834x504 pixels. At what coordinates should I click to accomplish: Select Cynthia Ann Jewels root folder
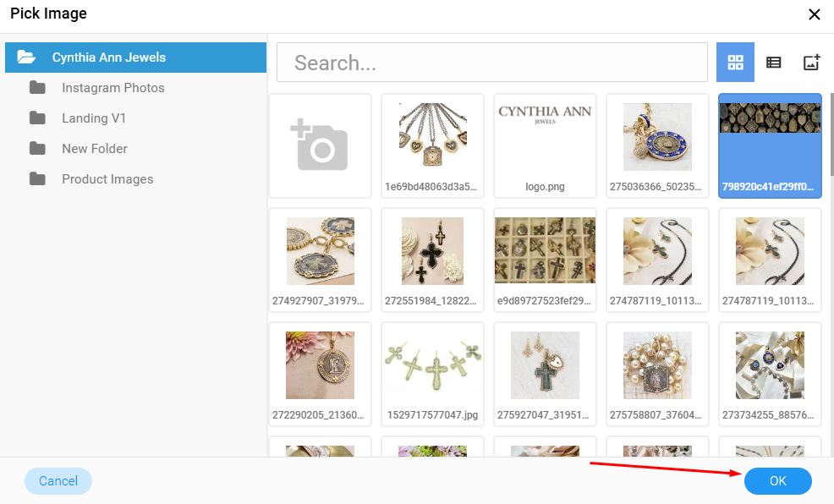(x=135, y=58)
